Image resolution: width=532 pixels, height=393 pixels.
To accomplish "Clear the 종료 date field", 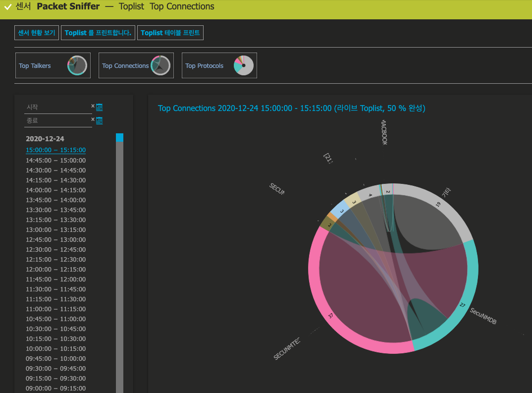I will [x=93, y=119].
